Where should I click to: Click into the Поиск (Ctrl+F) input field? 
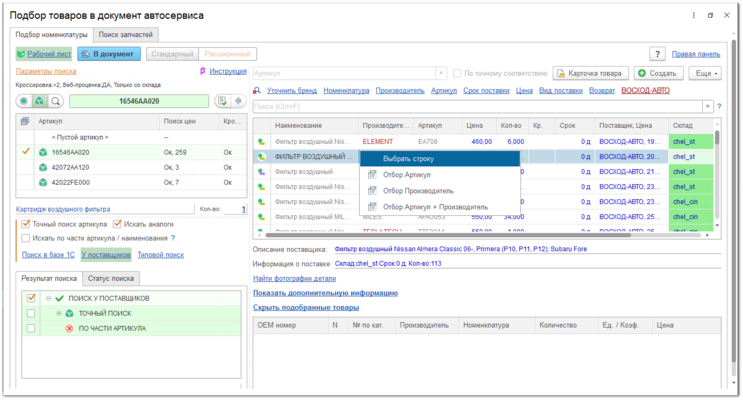478,107
